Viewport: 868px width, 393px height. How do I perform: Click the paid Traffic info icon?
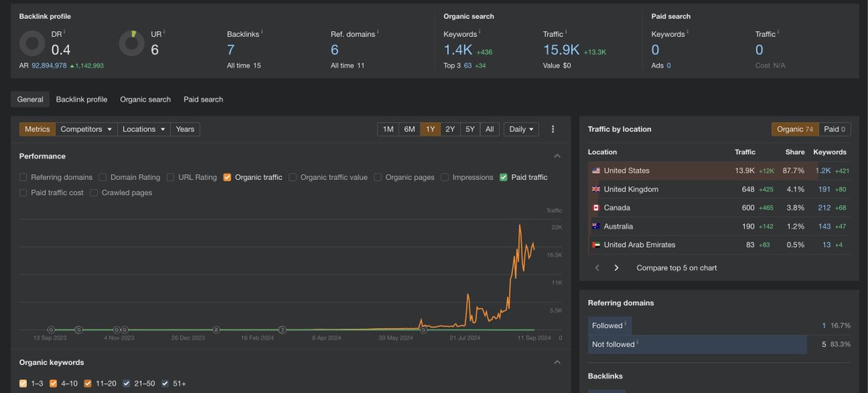tap(778, 32)
